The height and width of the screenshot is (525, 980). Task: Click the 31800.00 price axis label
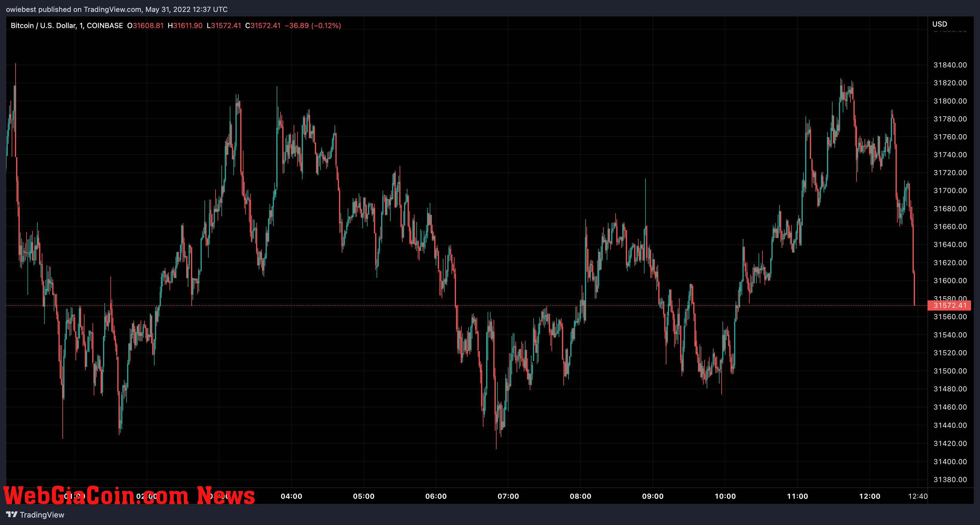950,101
